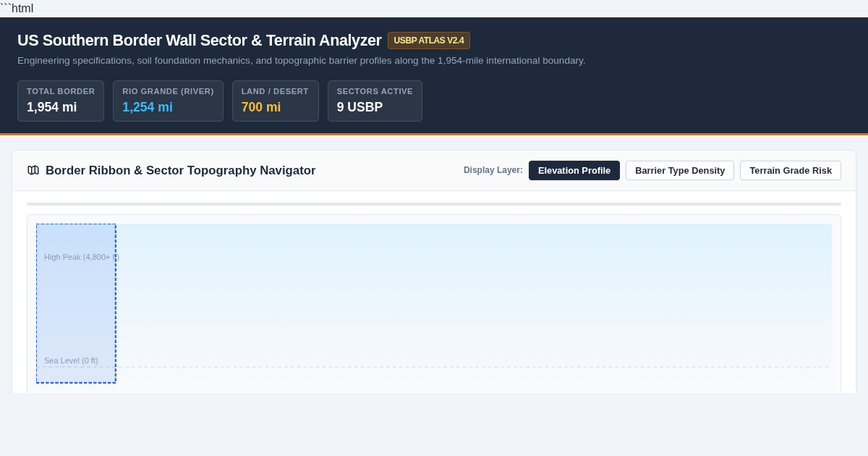Click the Display Layer: label

[493, 170]
